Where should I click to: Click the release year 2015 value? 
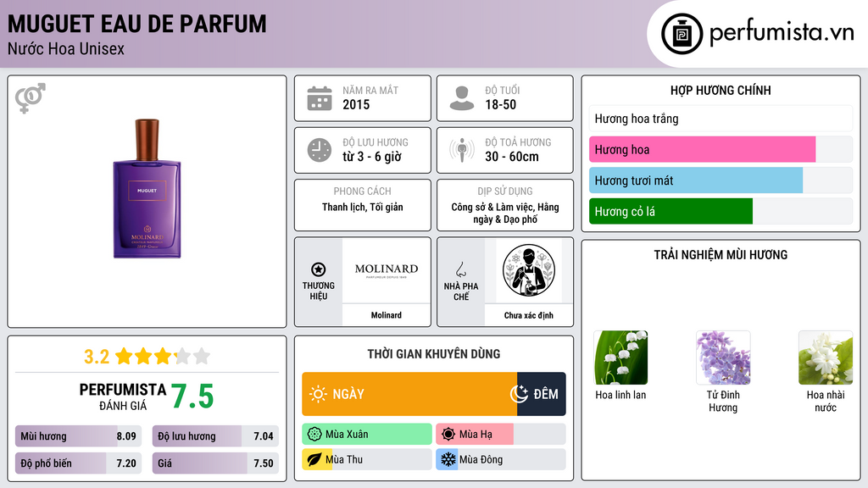tap(356, 104)
